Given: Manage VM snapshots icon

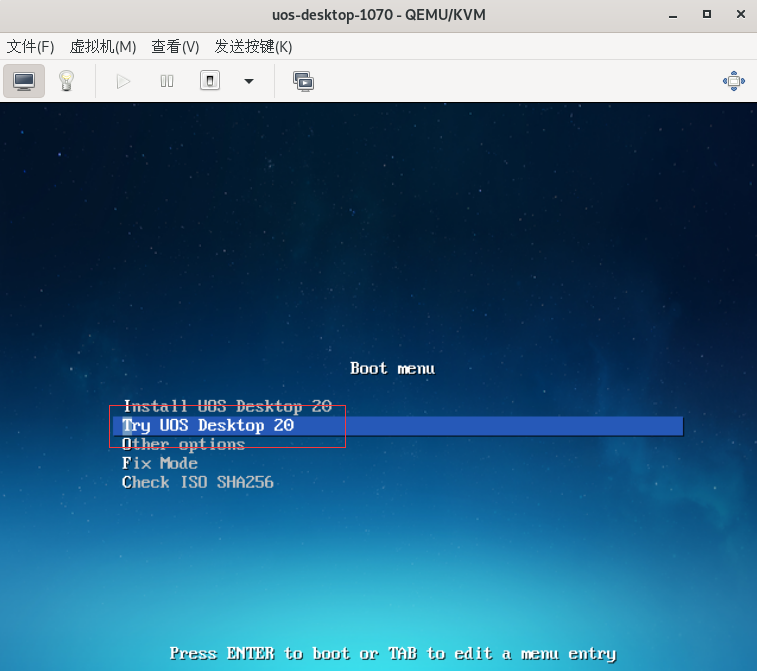Looking at the screenshot, I should 303,81.
